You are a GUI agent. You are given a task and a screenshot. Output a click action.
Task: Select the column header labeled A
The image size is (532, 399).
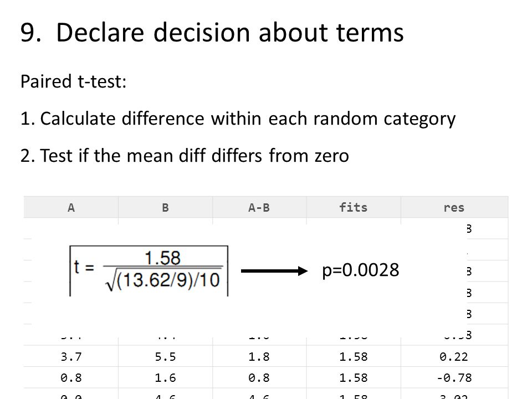[71, 207]
